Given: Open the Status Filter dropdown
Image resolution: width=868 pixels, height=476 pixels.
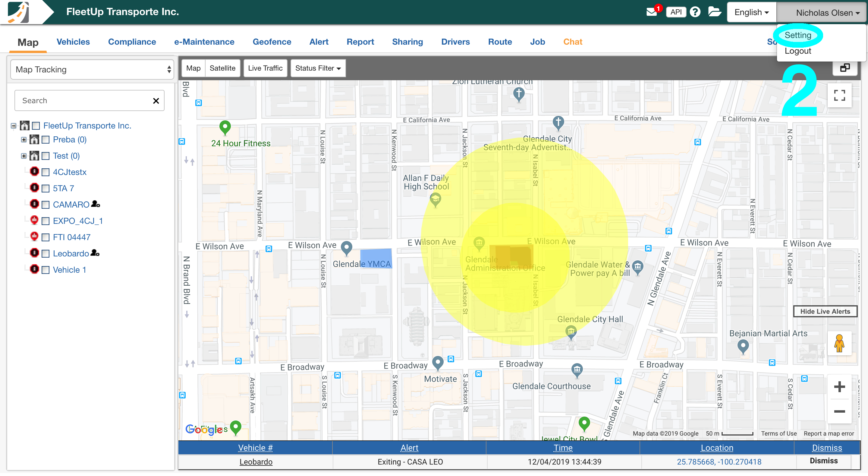Looking at the screenshot, I should 318,68.
